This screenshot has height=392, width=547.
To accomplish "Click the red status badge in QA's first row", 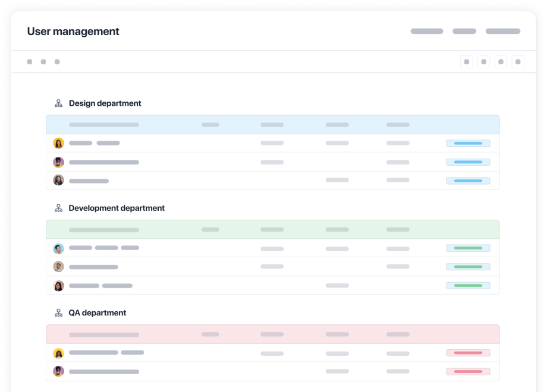I will pyautogui.click(x=468, y=353).
